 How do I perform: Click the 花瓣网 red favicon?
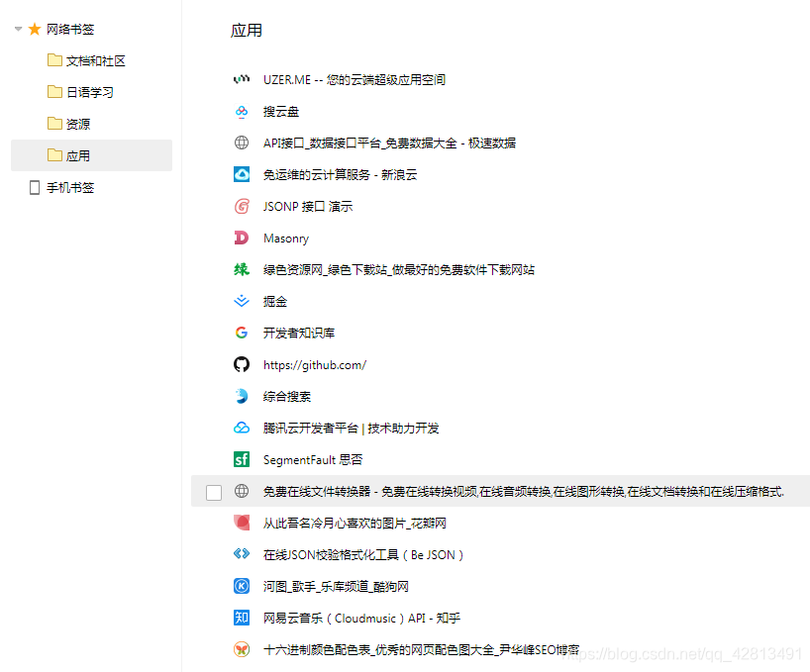coord(242,523)
